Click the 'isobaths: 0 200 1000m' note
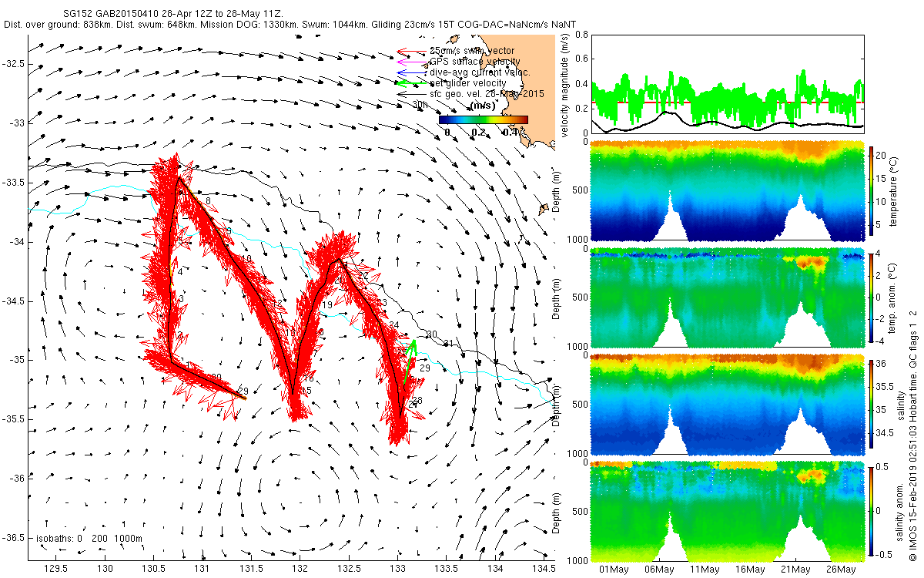The image size is (924, 578). (x=89, y=539)
